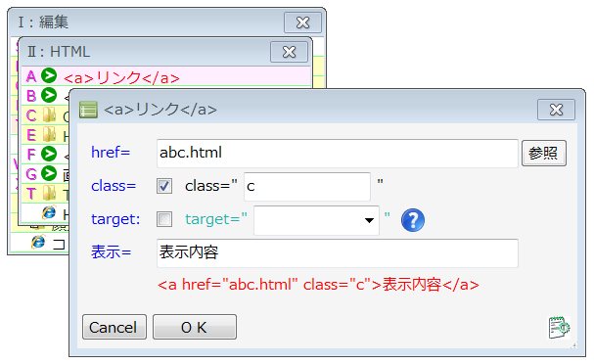Screen dimensions: 594x364
Task: Click the green arrow icon in row G
Action: click(x=49, y=173)
